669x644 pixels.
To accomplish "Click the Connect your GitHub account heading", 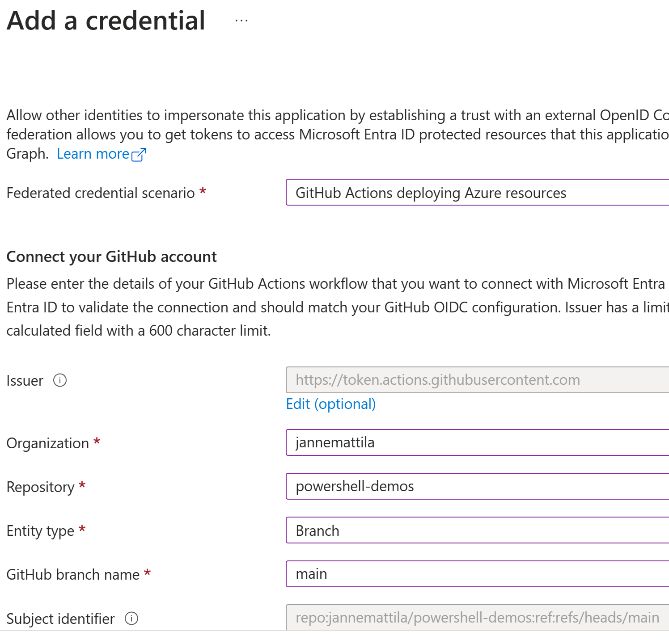I will point(112,257).
